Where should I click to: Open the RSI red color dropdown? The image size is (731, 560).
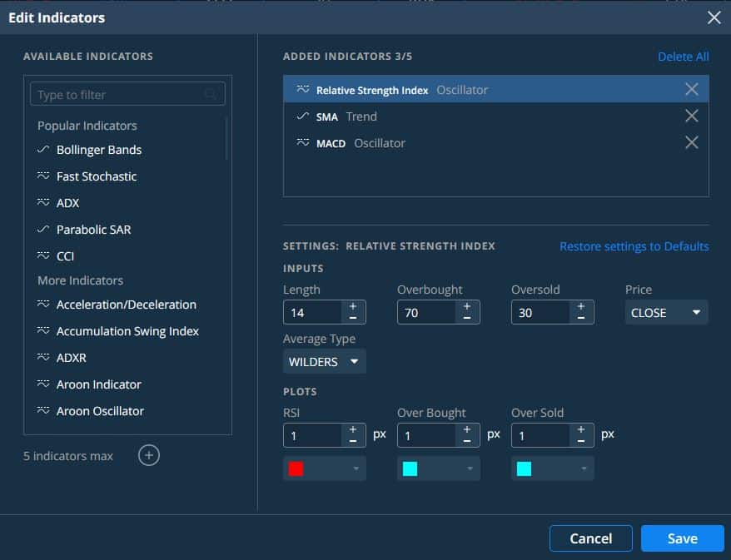(x=325, y=468)
